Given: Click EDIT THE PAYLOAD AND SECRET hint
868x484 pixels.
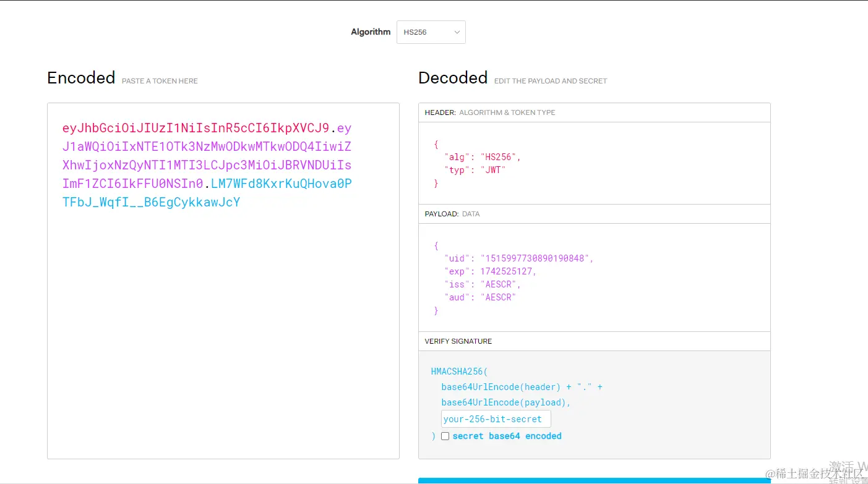Looking at the screenshot, I should [x=551, y=81].
